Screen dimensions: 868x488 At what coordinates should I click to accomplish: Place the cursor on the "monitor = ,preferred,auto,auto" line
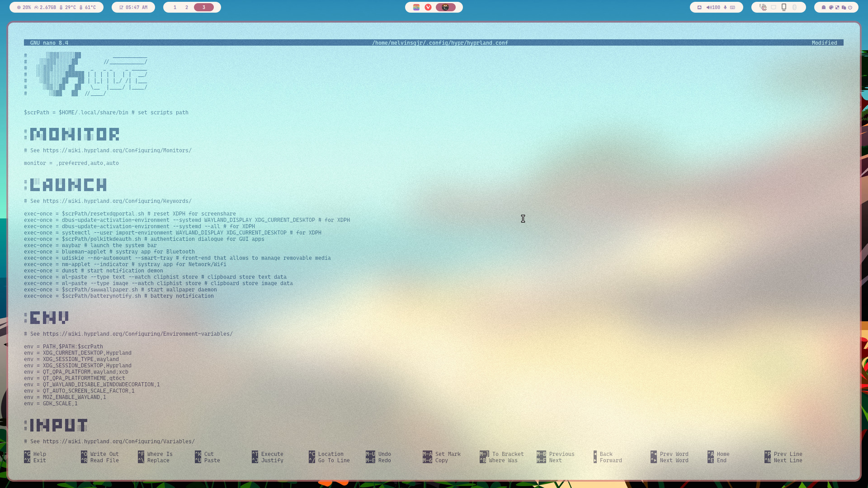pos(71,163)
